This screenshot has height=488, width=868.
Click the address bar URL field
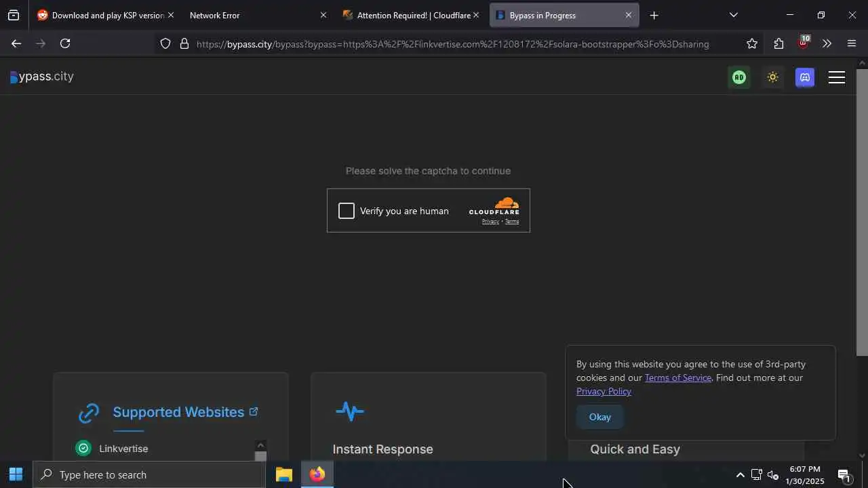[452, 44]
